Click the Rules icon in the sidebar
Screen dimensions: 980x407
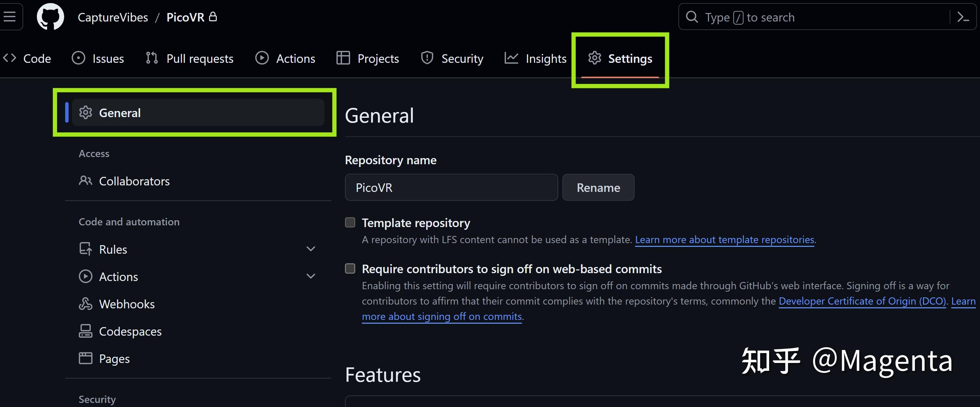pos(86,249)
